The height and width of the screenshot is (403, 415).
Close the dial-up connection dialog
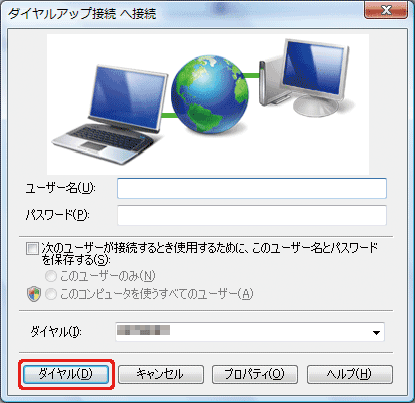coord(386,10)
